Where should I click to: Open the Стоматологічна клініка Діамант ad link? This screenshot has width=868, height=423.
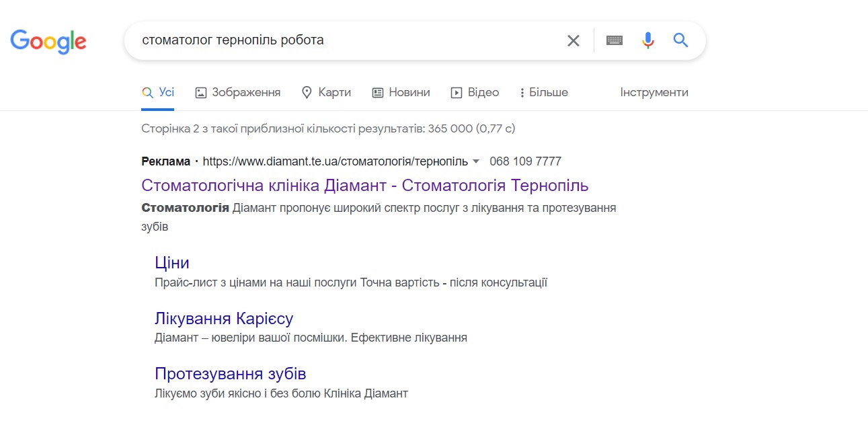[365, 185]
